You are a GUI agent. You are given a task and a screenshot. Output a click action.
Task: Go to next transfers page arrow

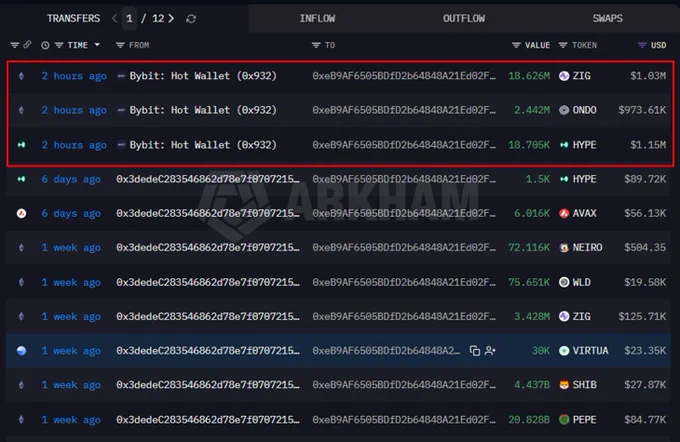tap(171, 18)
